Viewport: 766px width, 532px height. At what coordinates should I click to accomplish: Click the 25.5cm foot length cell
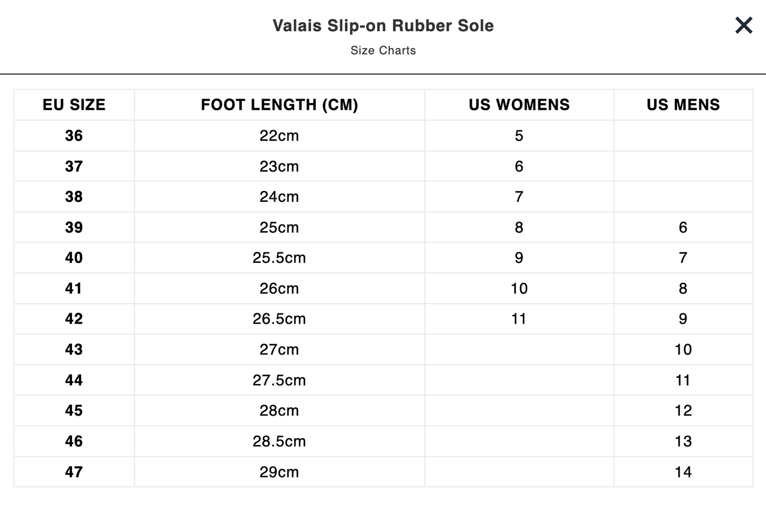pyautogui.click(x=279, y=258)
